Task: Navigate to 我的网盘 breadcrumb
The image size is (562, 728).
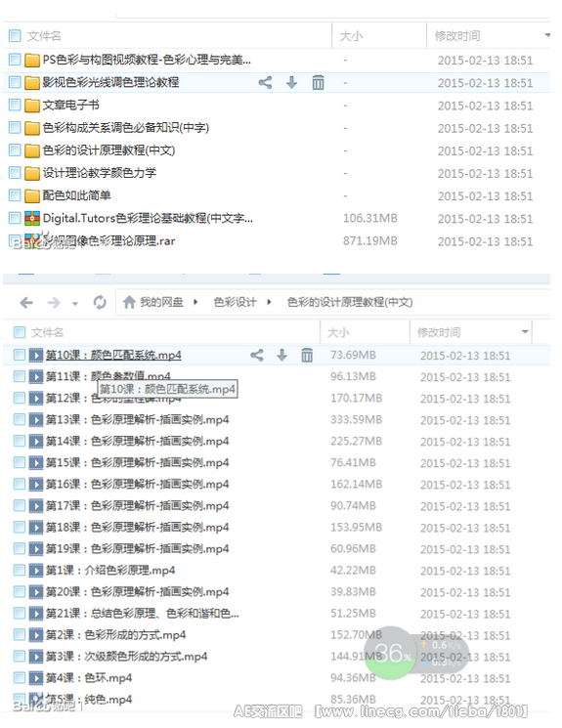Action: 161,302
